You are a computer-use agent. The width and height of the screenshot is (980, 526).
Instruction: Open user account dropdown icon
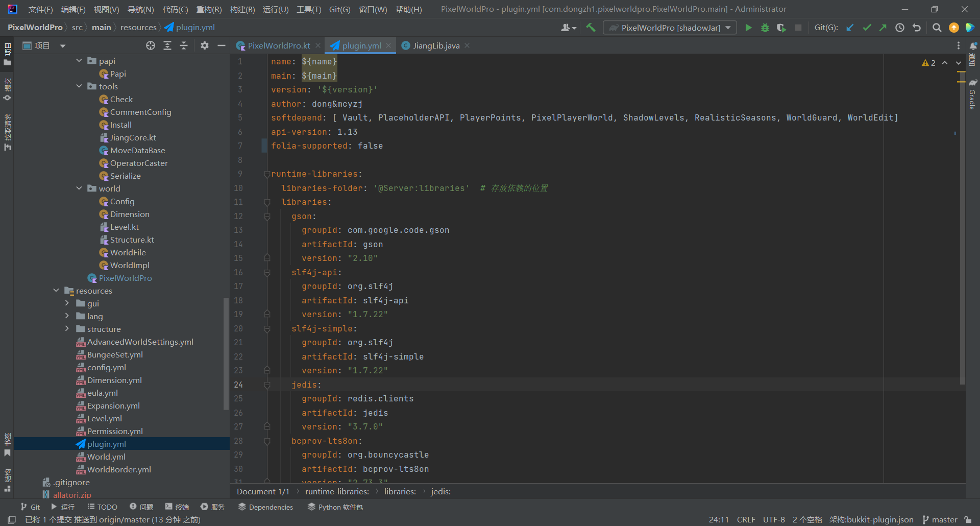point(568,28)
